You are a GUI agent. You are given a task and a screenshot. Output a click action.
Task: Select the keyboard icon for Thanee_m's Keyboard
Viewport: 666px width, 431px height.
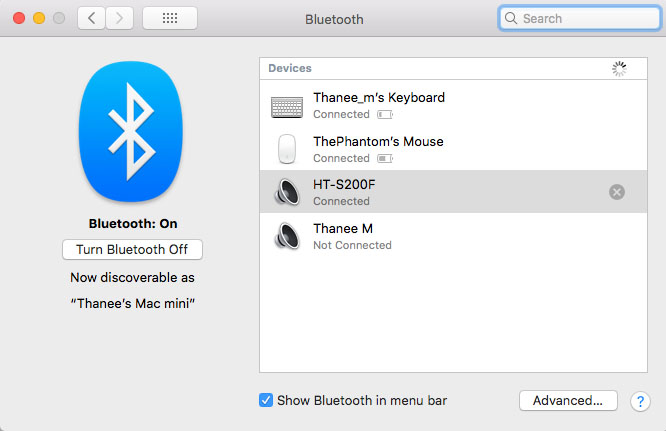[287, 105]
